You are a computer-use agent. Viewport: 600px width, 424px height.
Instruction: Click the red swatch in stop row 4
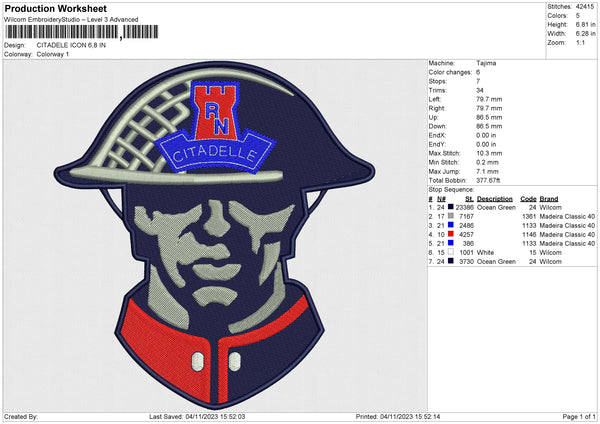451,234
